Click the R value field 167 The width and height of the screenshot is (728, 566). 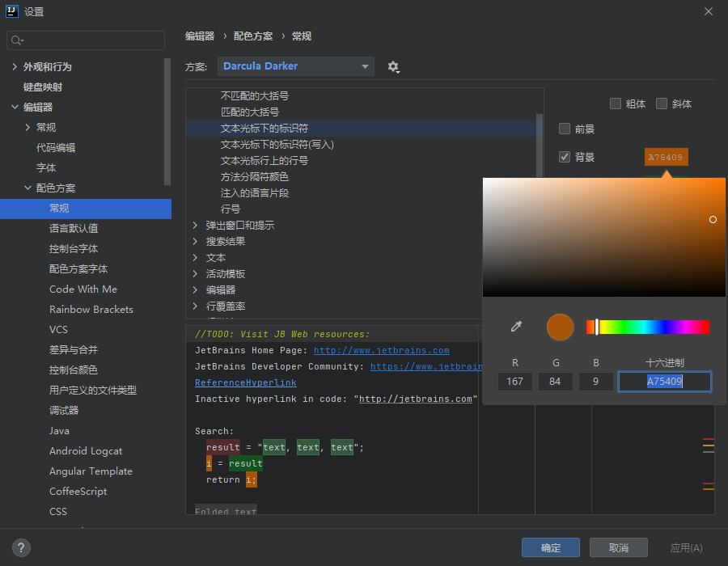pyautogui.click(x=515, y=382)
